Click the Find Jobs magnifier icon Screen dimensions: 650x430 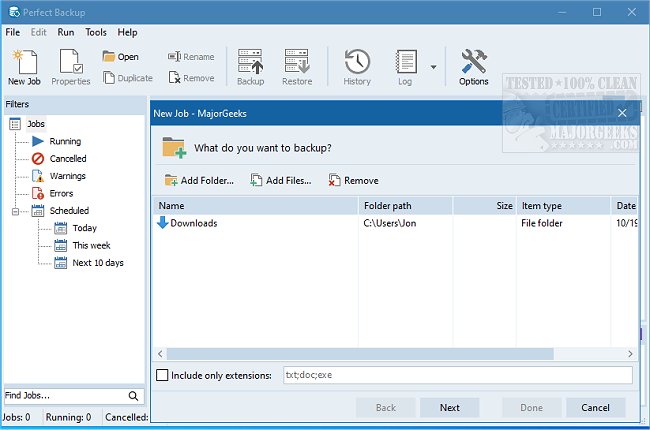(133, 396)
